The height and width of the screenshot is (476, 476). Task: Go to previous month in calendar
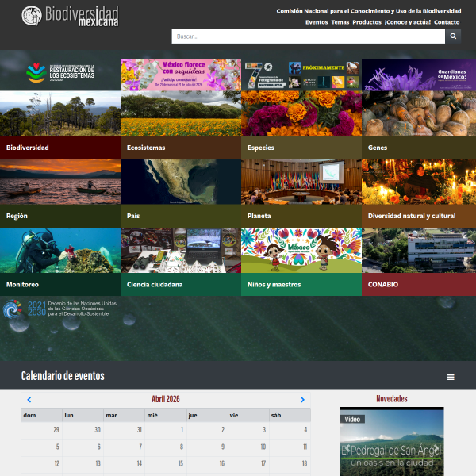point(29,400)
